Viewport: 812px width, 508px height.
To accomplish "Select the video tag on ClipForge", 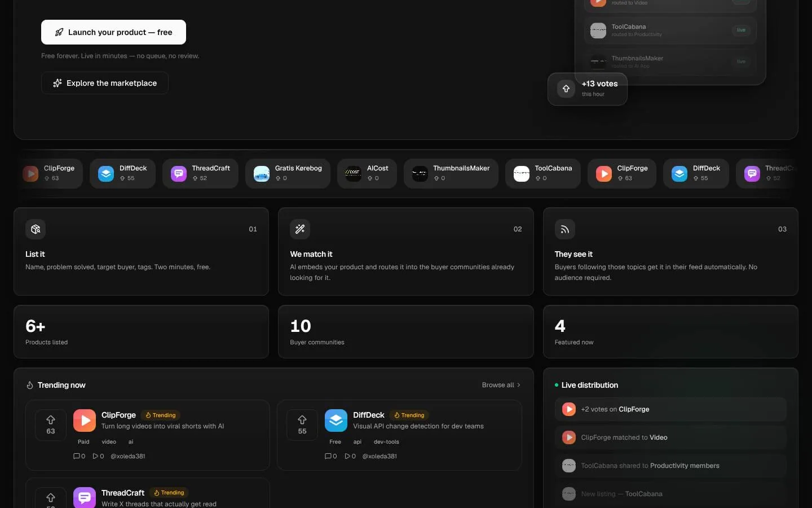I will (x=109, y=442).
